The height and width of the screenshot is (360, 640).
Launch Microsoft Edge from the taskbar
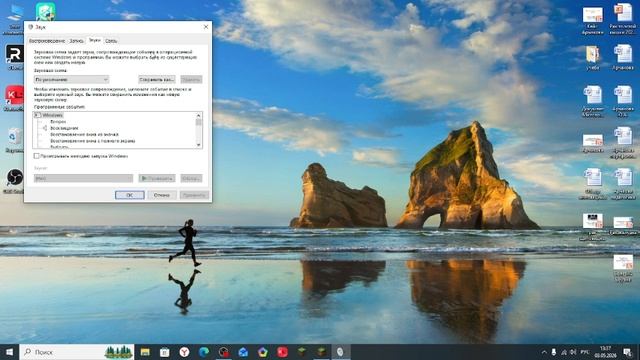204,352
